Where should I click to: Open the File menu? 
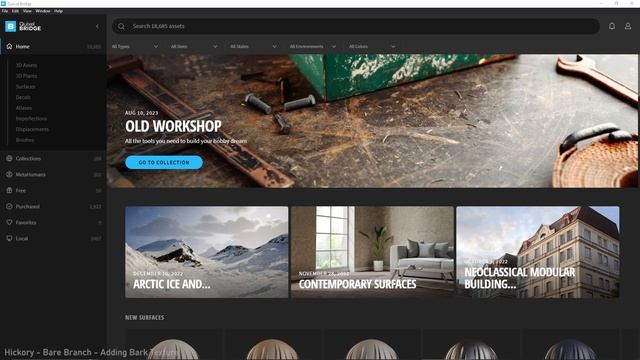(5, 11)
